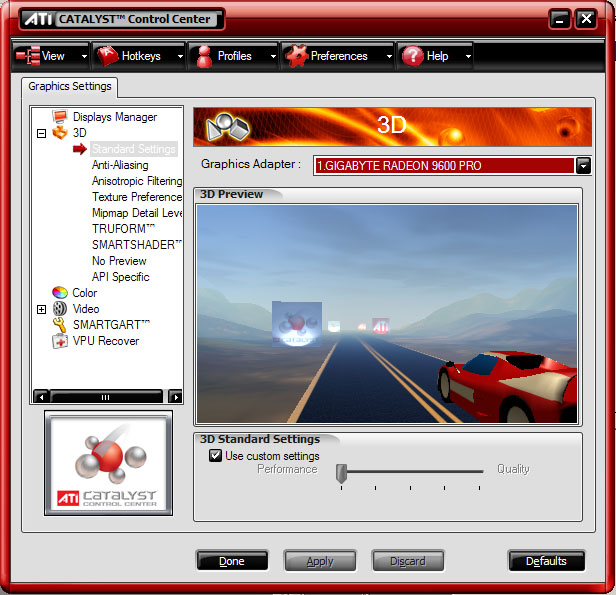Collapse the 3D tree node
The height and width of the screenshot is (595, 616).
pyautogui.click(x=41, y=133)
